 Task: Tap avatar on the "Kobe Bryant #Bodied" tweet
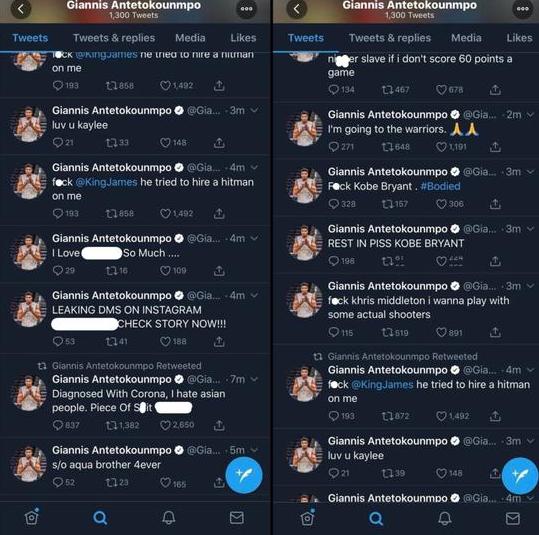[305, 186]
